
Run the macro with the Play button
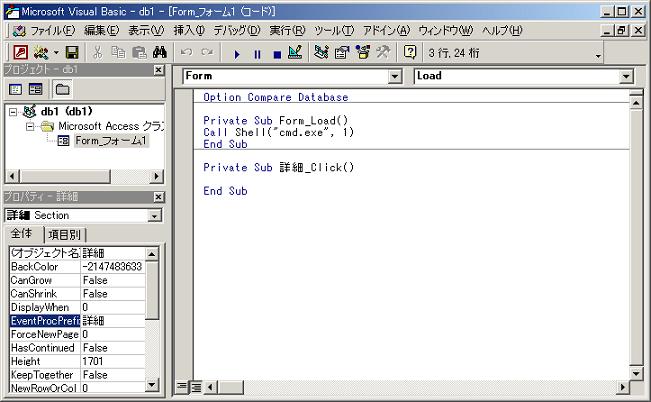tap(237, 54)
